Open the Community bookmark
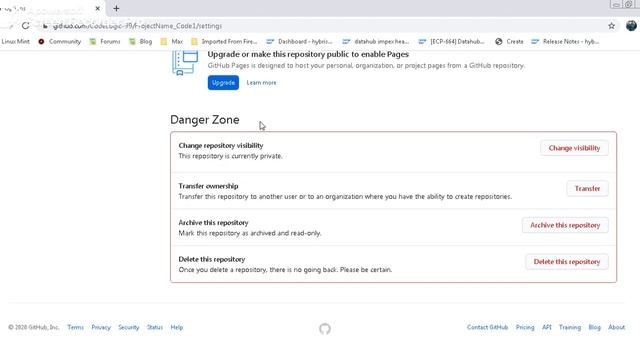The width and height of the screenshot is (640, 360). (x=60, y=42)
